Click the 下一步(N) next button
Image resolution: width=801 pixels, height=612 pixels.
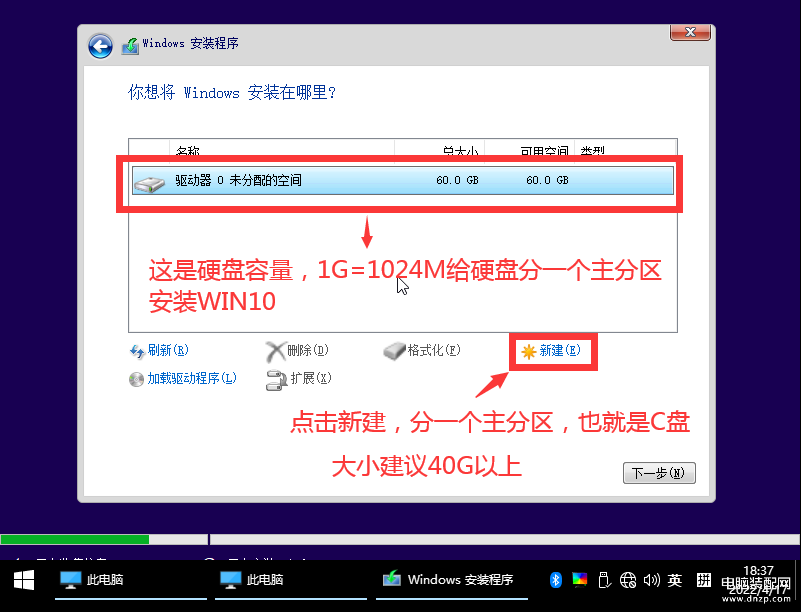coord(659,473)
